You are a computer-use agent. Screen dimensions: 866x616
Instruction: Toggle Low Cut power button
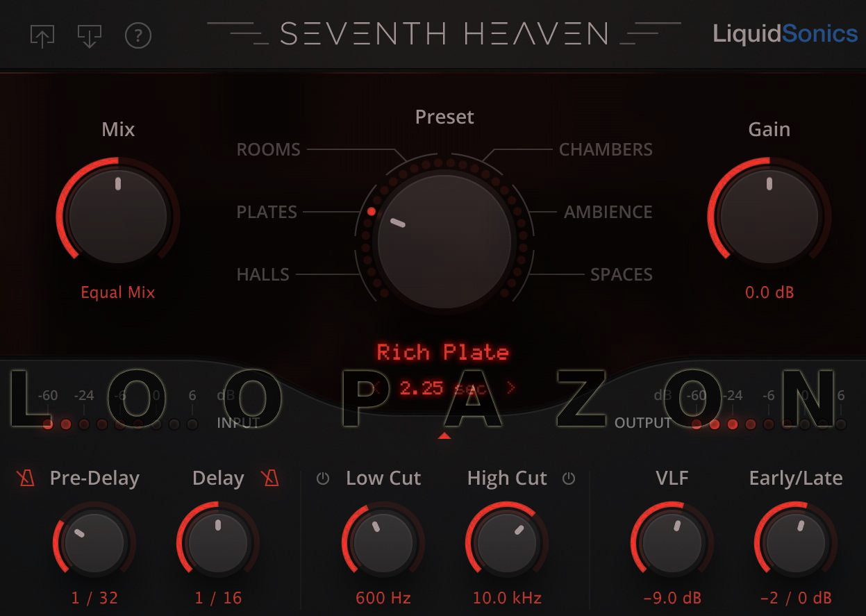323,478
